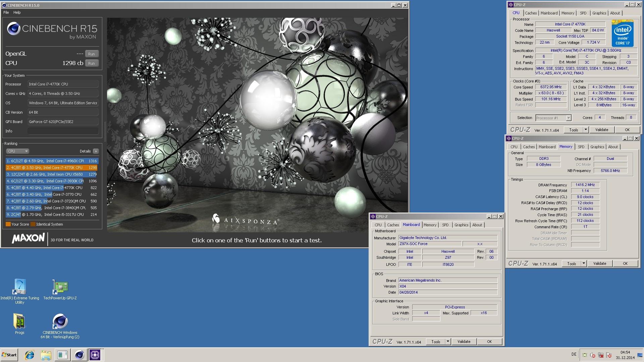
Task: Switch to Caches tab in CPU-Z CPU window
Action: click(x=531, y=13)
